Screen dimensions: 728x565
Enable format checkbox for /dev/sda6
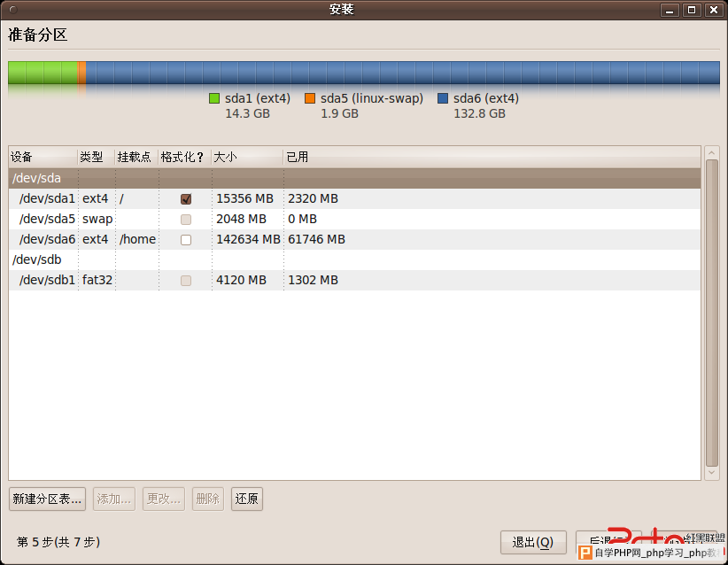click(186, 240)
